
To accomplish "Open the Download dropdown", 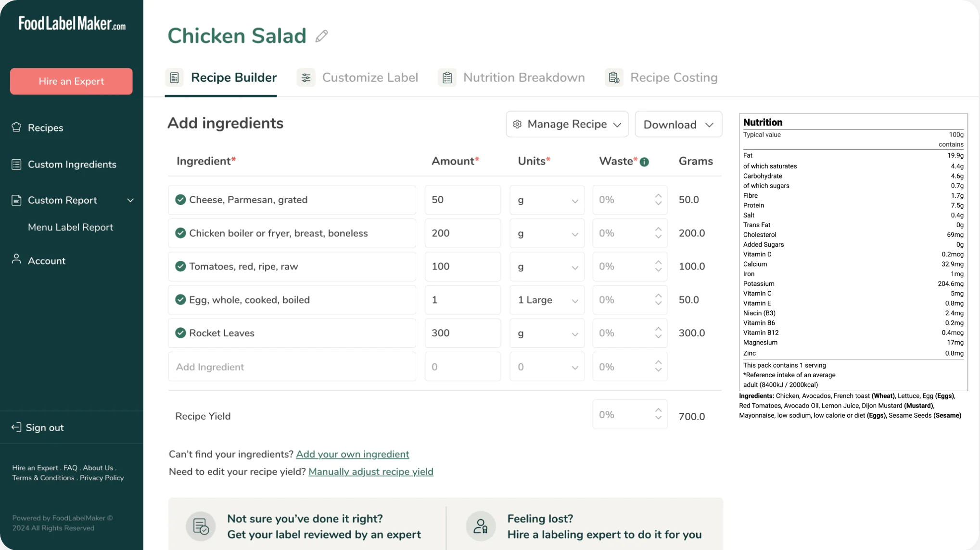I will (678, 124).
